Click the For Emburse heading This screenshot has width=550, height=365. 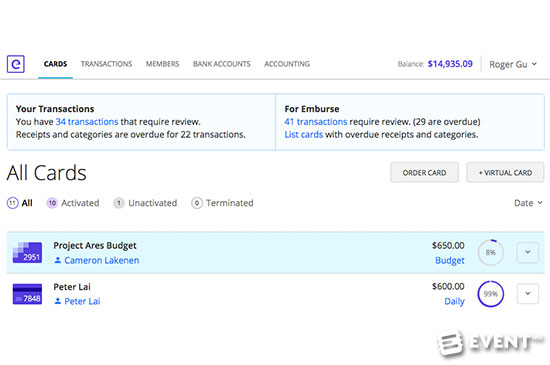(312, 109)
